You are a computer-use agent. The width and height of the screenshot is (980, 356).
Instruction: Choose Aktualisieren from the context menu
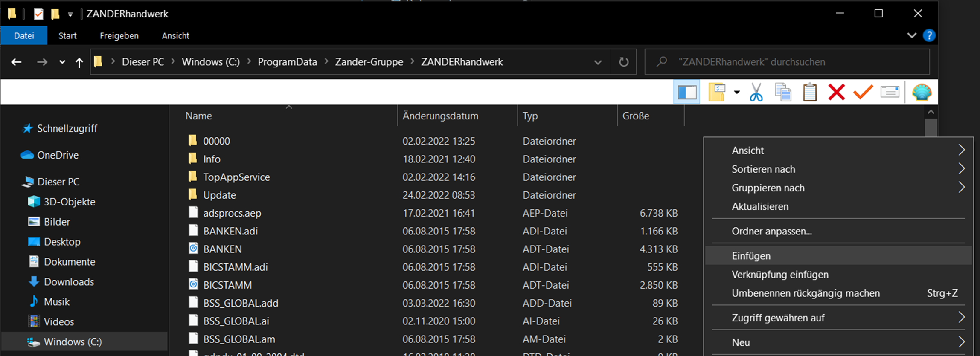click(x=760, y=206)
